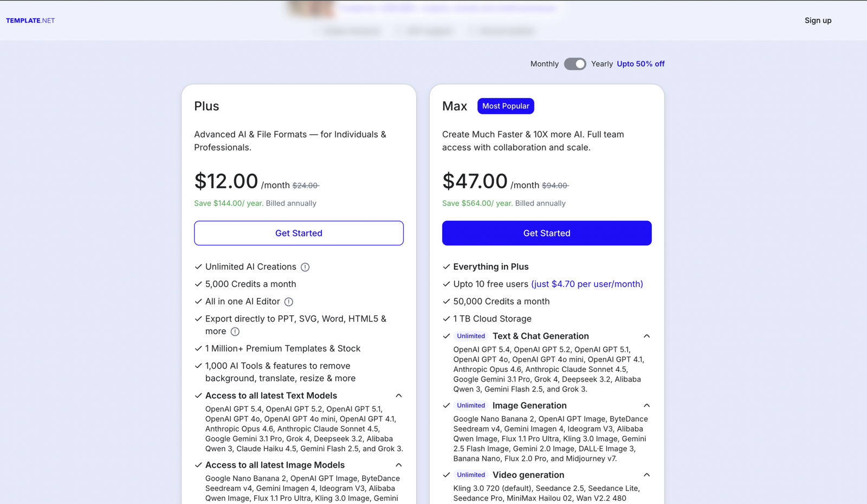Collapse Access to all latest Image Models
The width and height of the screenshot is (867, 504).
[x=399, y=465]
